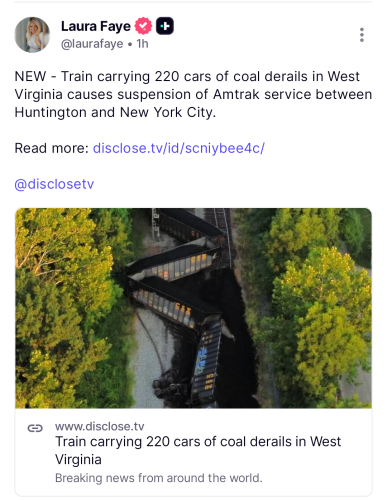Open the 1h post timestamp
The width and height of the screenshot is (387, 500).
pyautogui.click(x=142, y=44)
